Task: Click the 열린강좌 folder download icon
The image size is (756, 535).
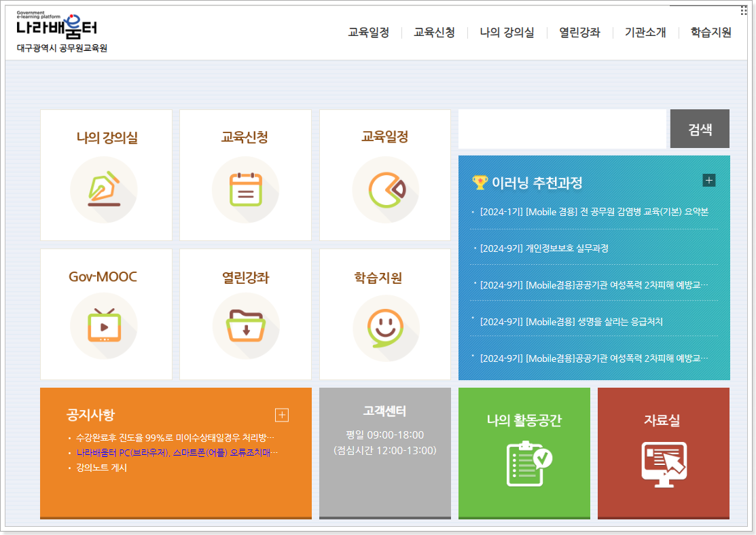Action: 245,327
